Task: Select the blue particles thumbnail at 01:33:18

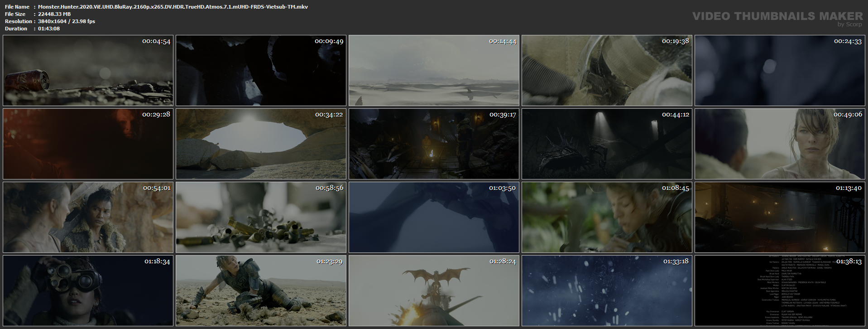Action: 607,290
